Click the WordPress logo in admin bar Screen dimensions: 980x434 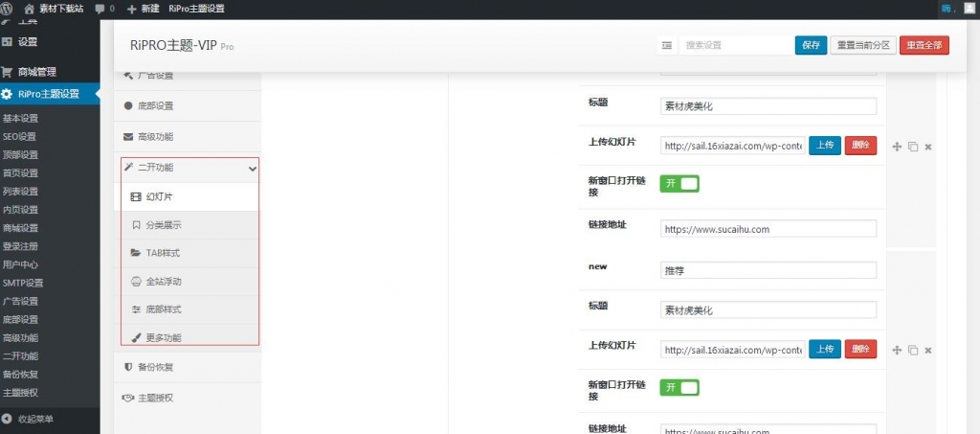10,9
